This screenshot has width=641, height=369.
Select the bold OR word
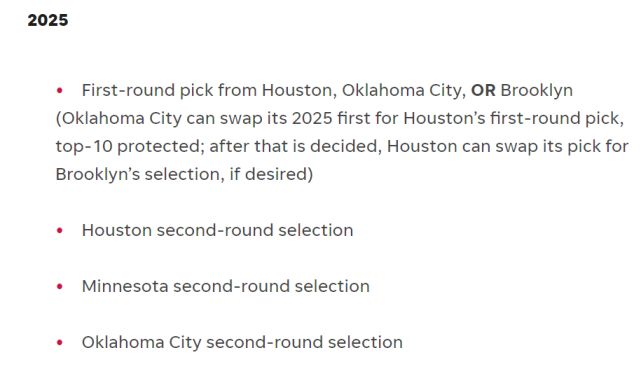tap(483, 90)
